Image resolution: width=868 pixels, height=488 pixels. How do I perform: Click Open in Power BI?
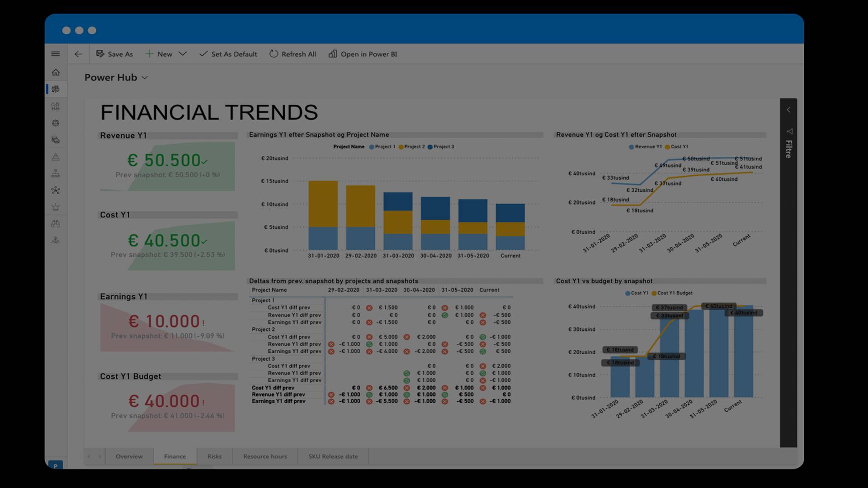tap(363, 54)
